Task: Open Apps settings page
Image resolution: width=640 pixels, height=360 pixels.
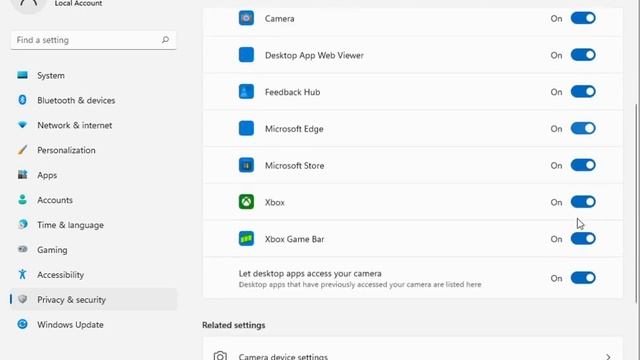Action: coord(94,175)
